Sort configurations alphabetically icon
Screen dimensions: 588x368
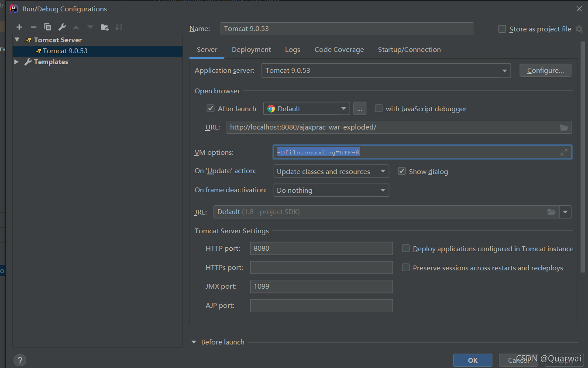[119, 27]
